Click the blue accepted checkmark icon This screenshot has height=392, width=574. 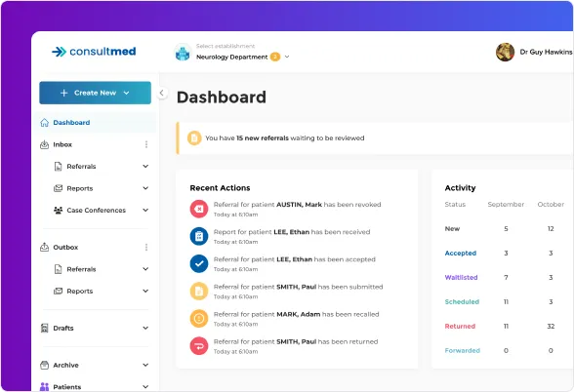coord(199,263)
